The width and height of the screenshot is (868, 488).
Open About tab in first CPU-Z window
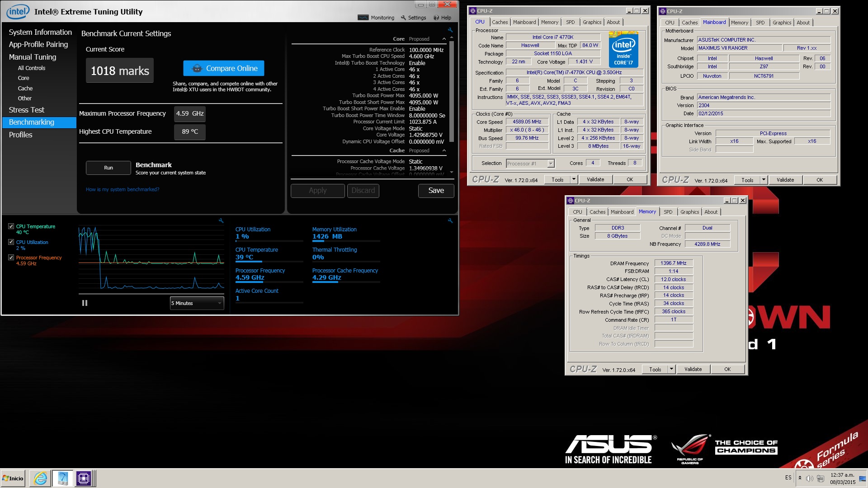pyautogui.click(x=613, y=22)
